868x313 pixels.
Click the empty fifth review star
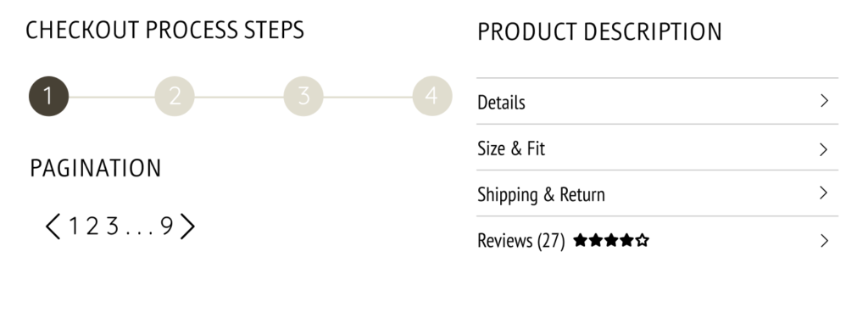click(x=643, y=240)
